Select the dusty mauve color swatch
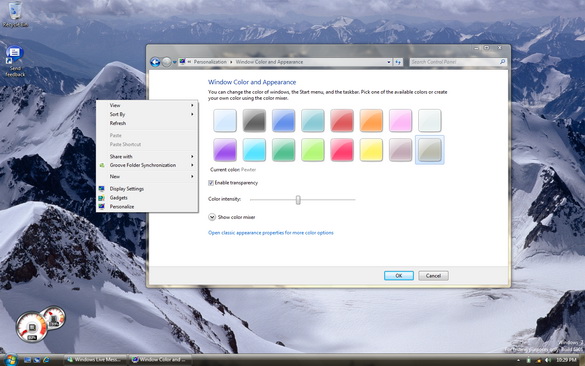 tap(400, 150)
